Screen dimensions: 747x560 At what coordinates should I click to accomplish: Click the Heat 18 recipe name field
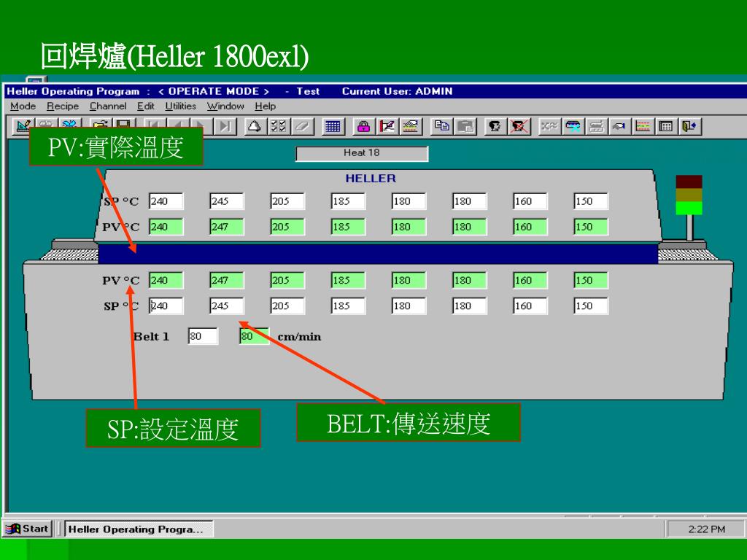pos(362,153)
